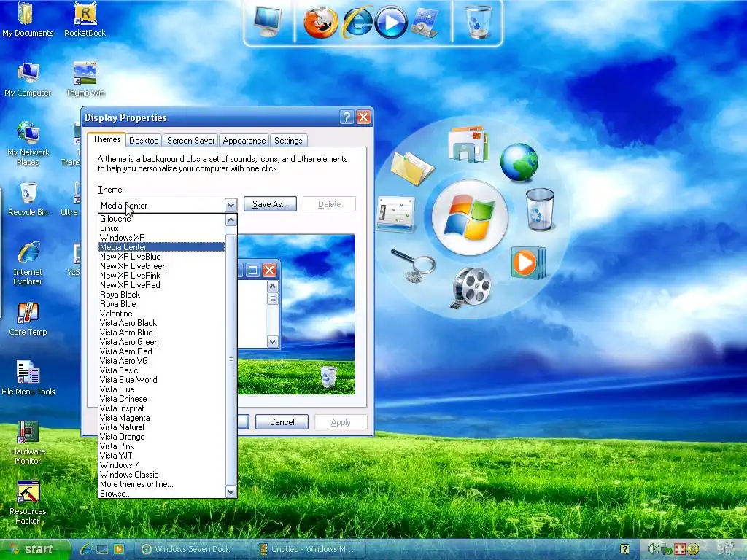Switch to the Screen Saver tab
This screenshot has height=560, width=747.
[190, 141]
